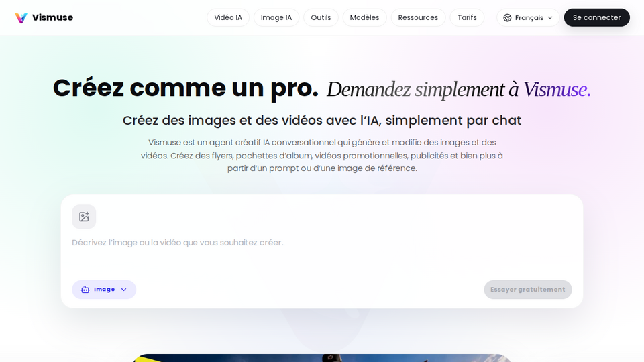Open the Vidéo IA menu
This screenshot has height=362, width=644.
pos(228,17)
